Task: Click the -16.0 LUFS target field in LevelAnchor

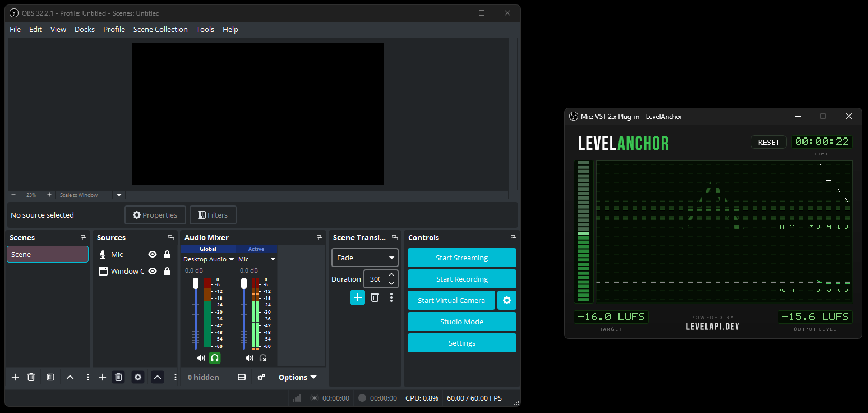Action: pos(611,316)
